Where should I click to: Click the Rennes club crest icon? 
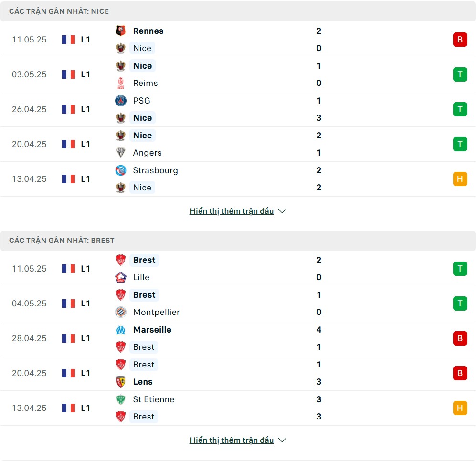tap(121, 31)
